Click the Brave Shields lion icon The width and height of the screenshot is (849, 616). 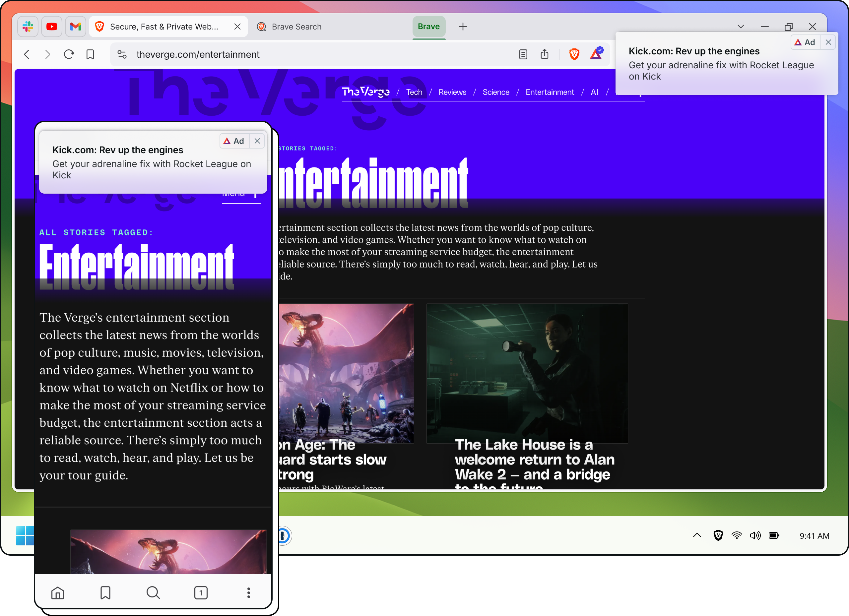click(574, 54)
